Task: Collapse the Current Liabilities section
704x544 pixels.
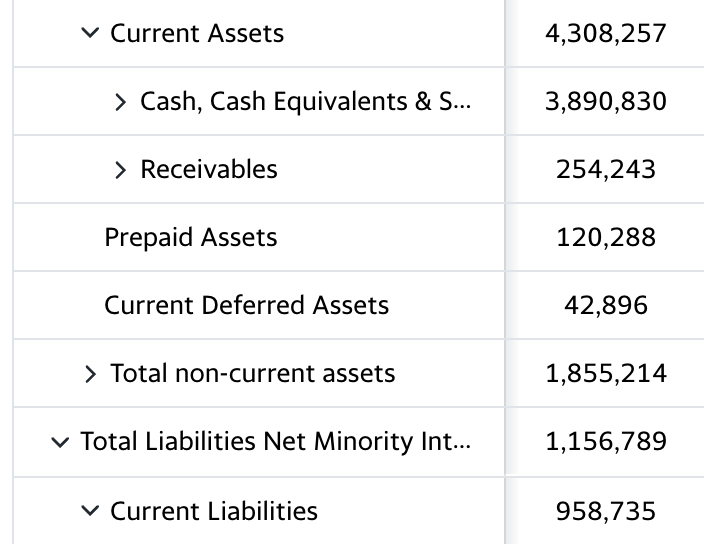Action: tap(90, 511)
